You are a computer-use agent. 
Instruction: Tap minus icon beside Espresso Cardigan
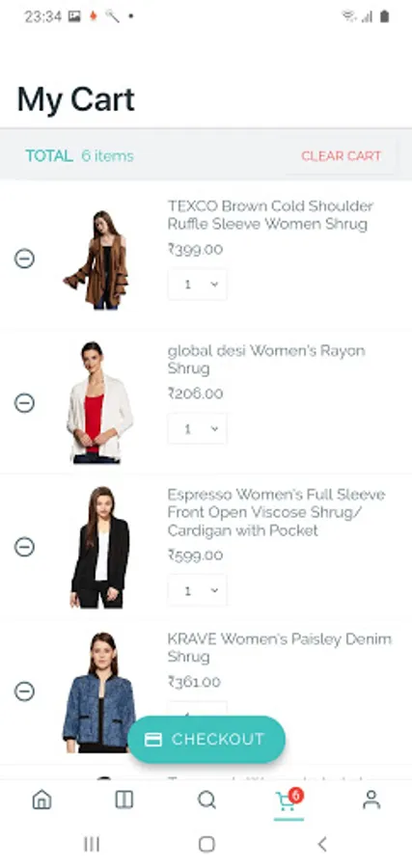point(24,547)
